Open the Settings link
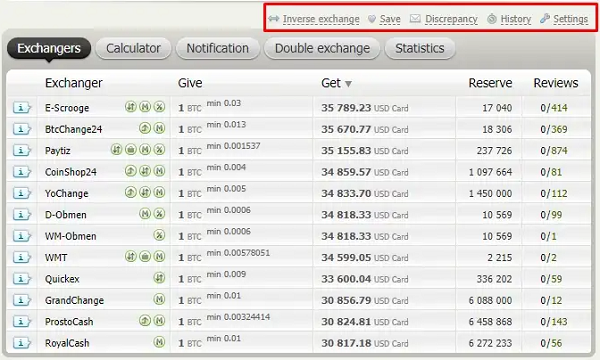Viewport: 600px width, 360px height. coord(571,19)
